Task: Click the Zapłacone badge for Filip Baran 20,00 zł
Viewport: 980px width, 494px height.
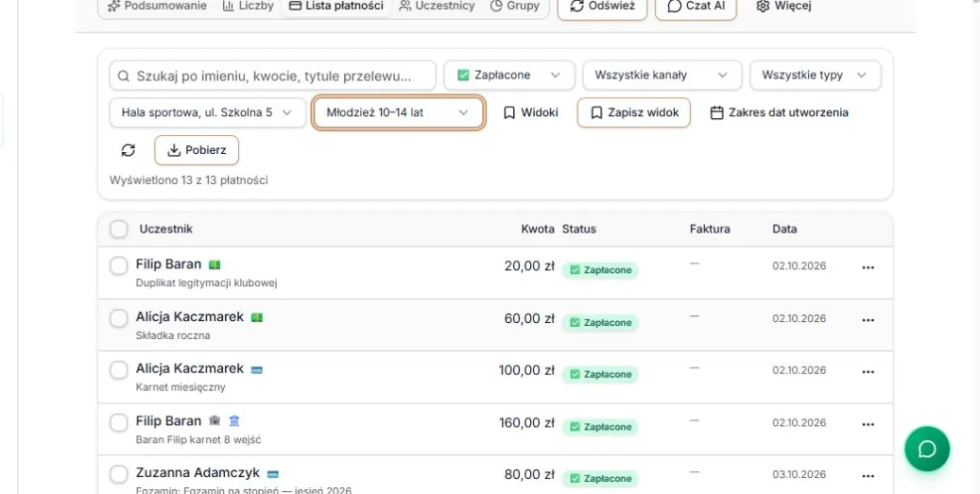Action: coord(600,270)
